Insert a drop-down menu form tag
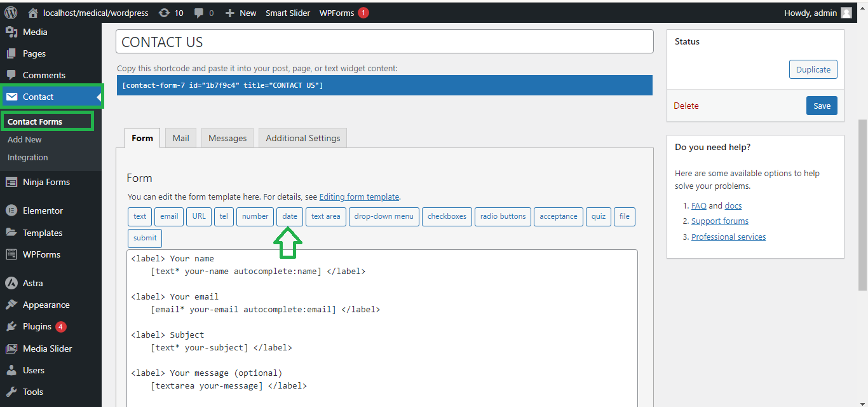 (x=384, y=216)
